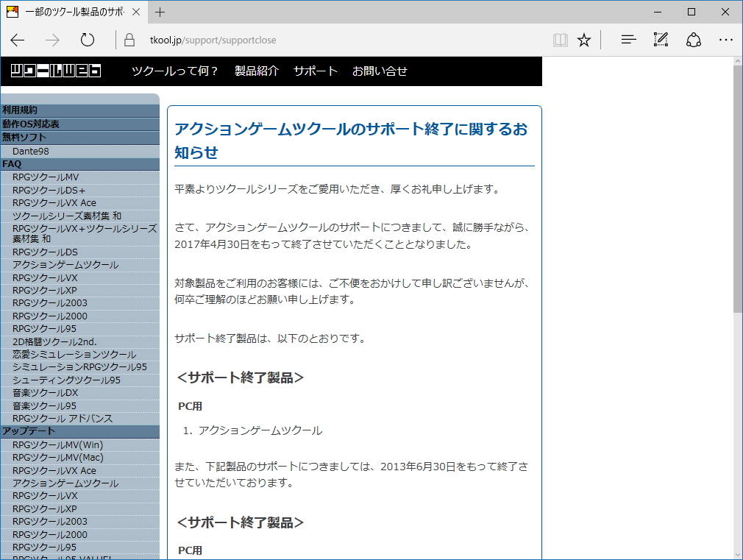
Task: Navigate back using the back arrow
Action: coord(18,40)
